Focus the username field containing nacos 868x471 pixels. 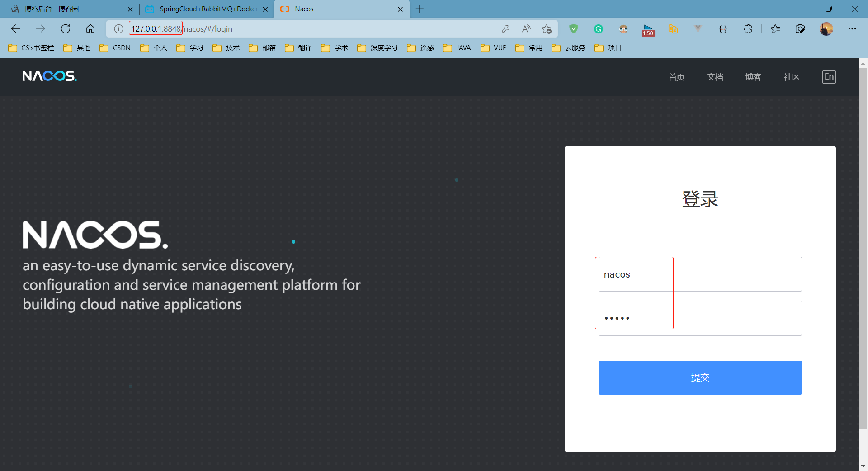pyautogui.click(x=700, y=274)
